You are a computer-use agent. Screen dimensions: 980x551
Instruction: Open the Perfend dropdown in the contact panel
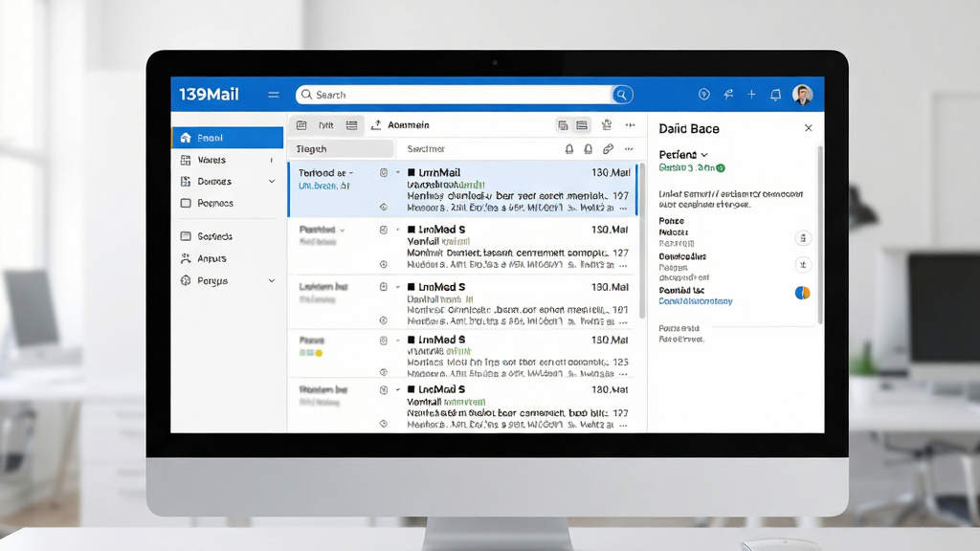[683, 154]
